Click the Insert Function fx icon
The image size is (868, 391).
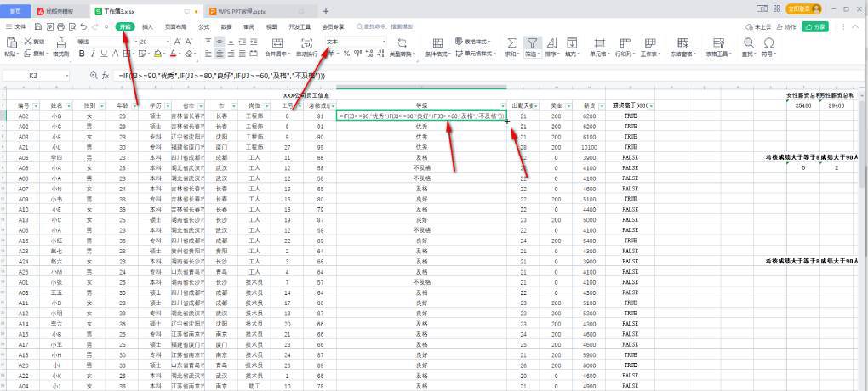(106, 75)
